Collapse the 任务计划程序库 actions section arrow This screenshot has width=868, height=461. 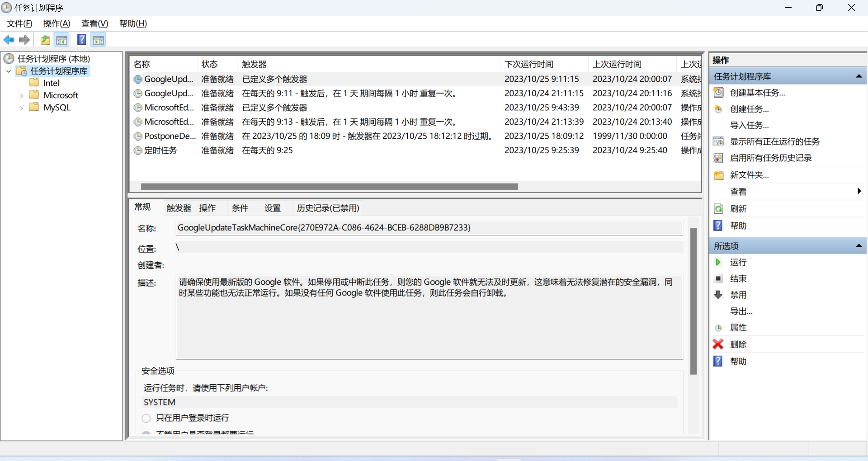click(x=859, y=76)
